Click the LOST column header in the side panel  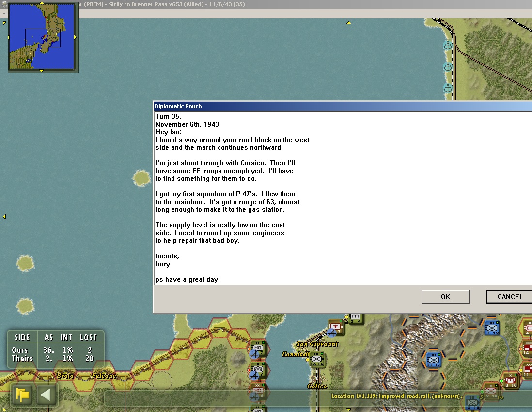point(88,337)
